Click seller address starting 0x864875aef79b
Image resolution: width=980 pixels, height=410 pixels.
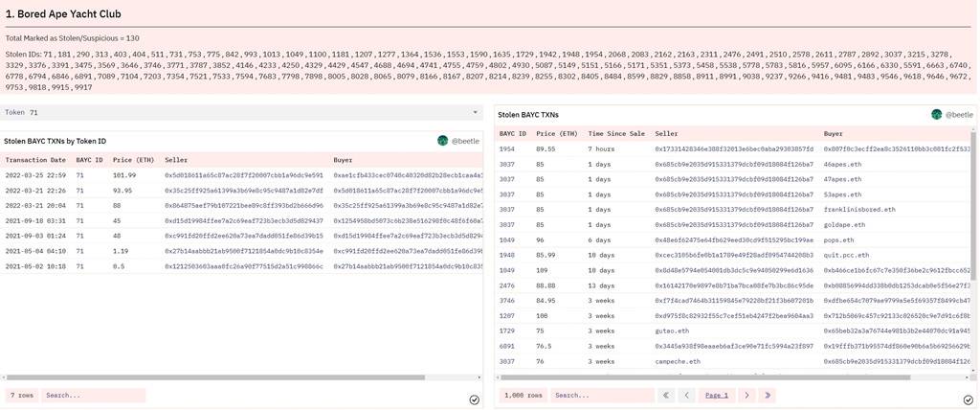[244, 205]
